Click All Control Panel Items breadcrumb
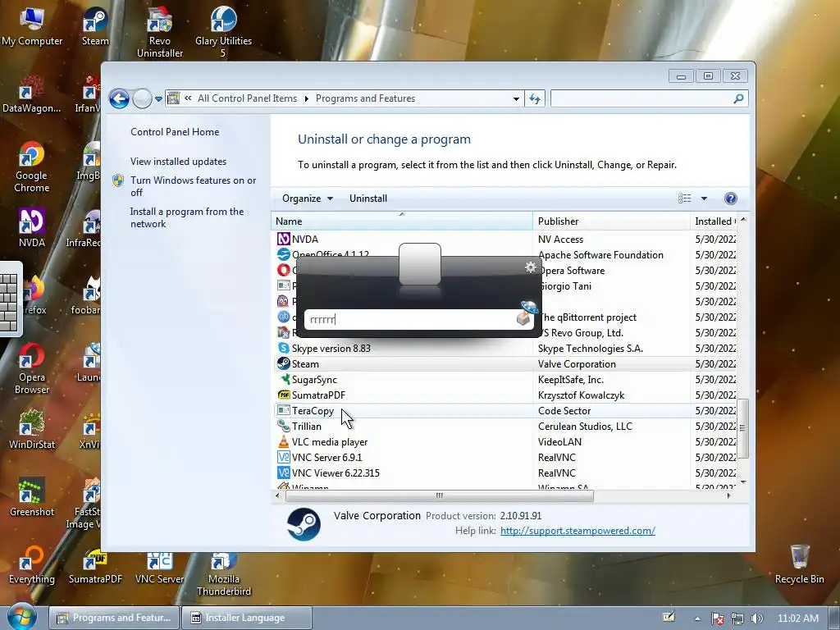Image resolution: width=840 pixels, height=630 pixels. (x=247, y=98)
